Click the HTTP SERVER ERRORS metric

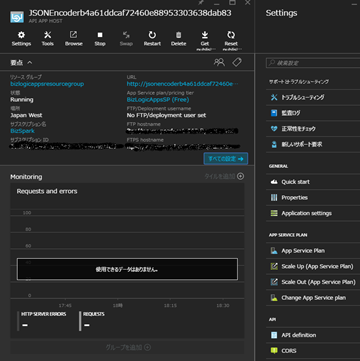43,321
